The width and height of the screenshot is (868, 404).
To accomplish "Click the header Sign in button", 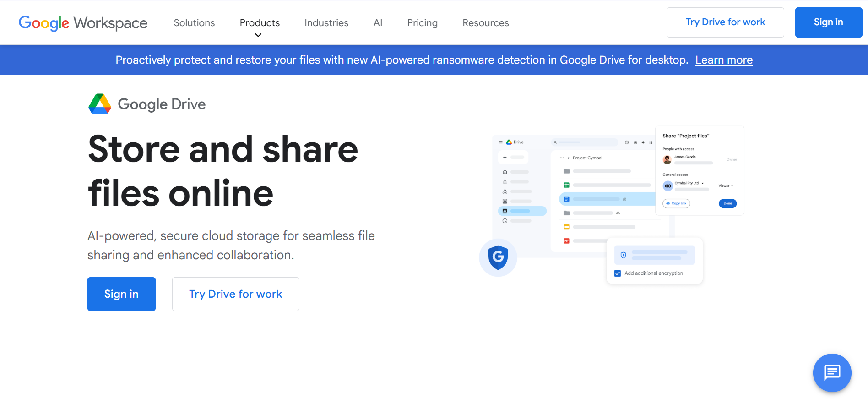I will click(x=829, y=22).
